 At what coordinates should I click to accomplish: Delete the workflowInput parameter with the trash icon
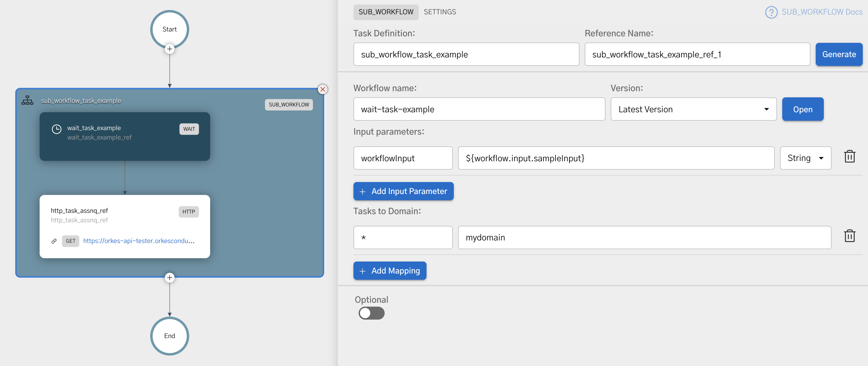(x=850, y=156)
